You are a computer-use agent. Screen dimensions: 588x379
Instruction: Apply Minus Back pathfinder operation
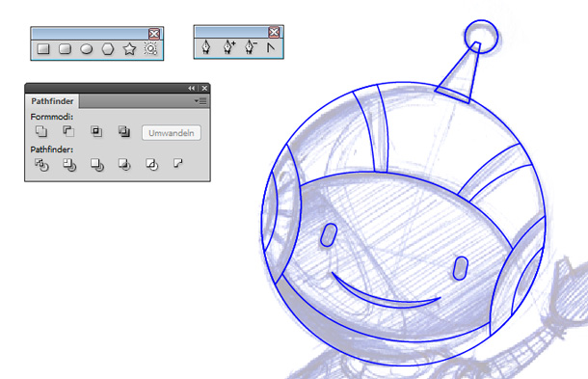(x=178, y=163)
